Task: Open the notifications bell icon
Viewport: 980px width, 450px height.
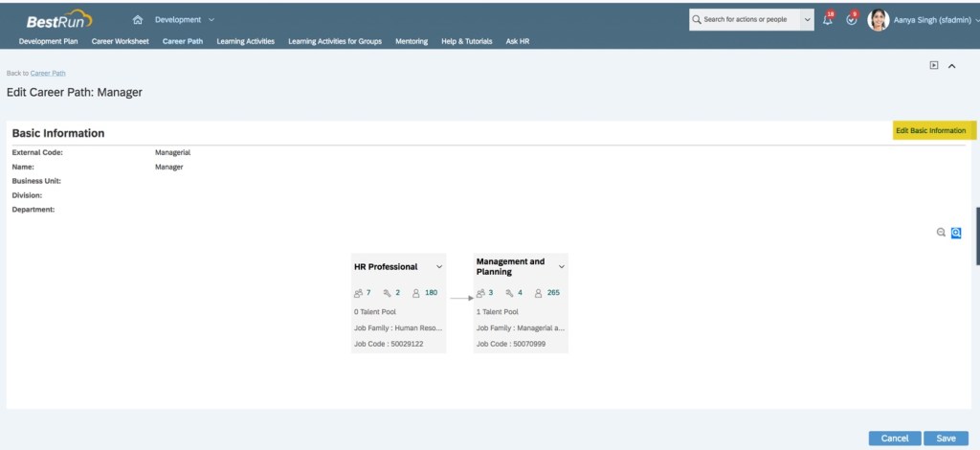Action: [828, 19]
